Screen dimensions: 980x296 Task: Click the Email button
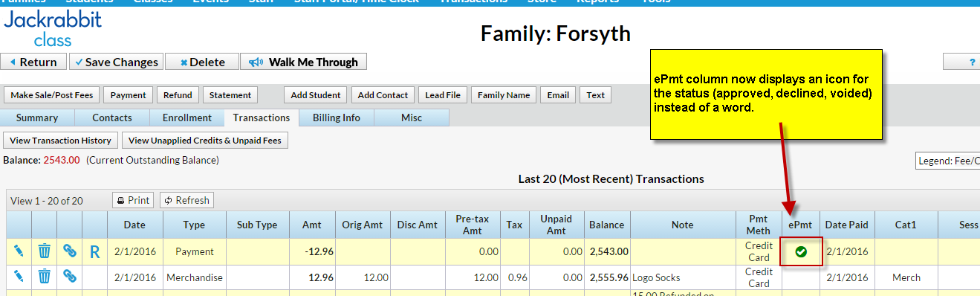coord(558,95)
